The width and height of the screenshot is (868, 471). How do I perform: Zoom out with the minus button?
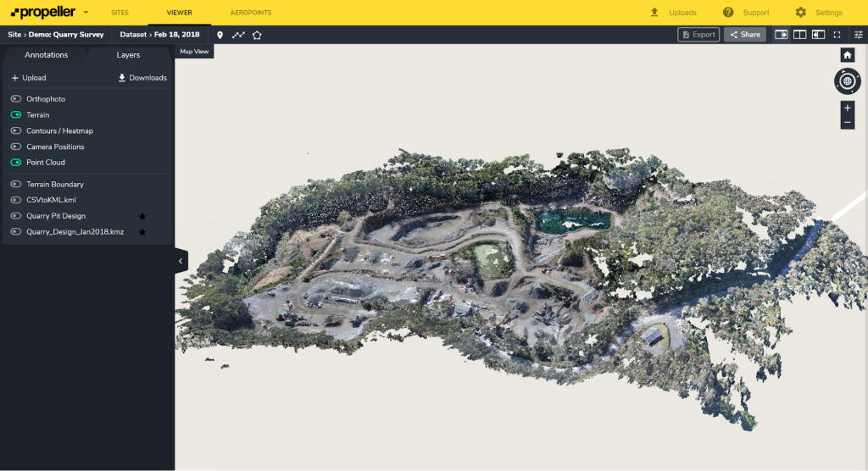(847, 123)
